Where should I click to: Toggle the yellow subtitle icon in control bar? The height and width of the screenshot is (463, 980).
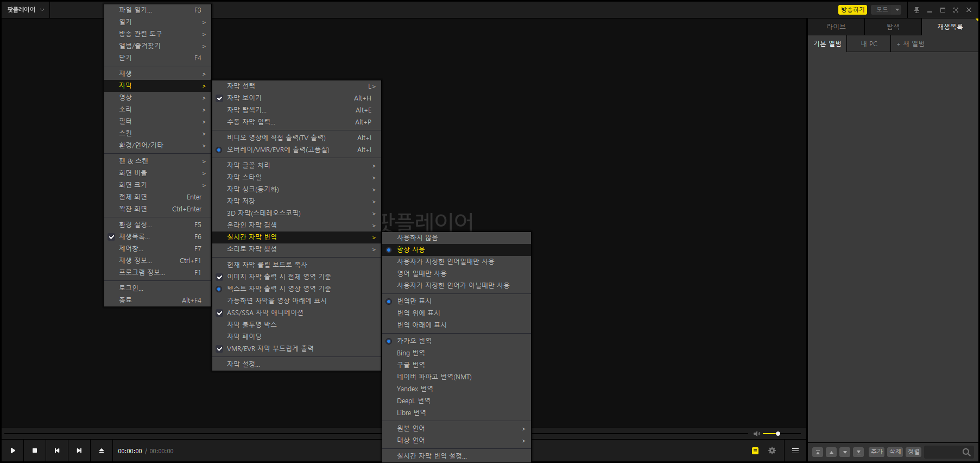pos(755,451)
